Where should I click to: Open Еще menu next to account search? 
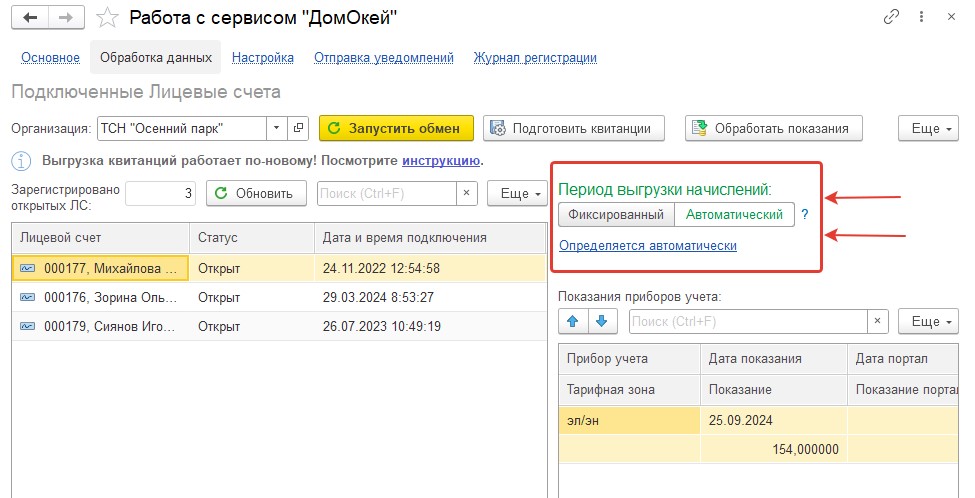click(517, 193)
